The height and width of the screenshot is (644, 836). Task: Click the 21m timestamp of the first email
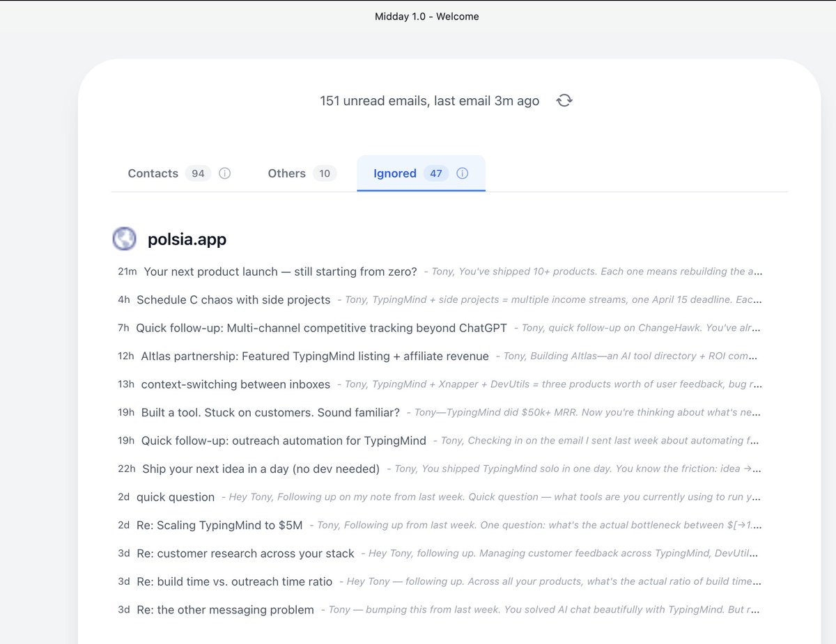click(127, 272)
